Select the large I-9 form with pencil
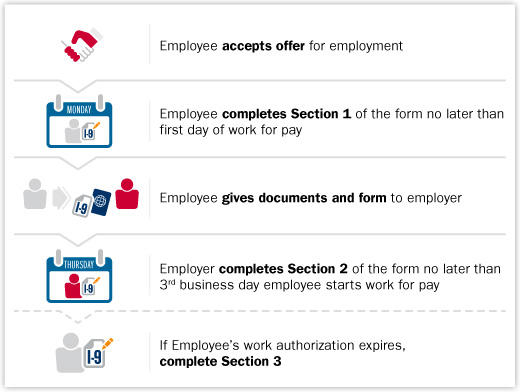This screenshot has width=520, height=392. 98,353
